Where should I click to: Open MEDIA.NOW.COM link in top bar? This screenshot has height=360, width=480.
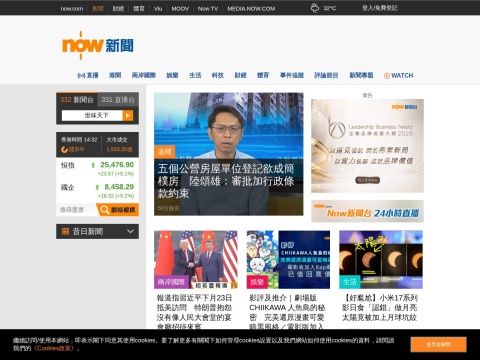[251, 8]
